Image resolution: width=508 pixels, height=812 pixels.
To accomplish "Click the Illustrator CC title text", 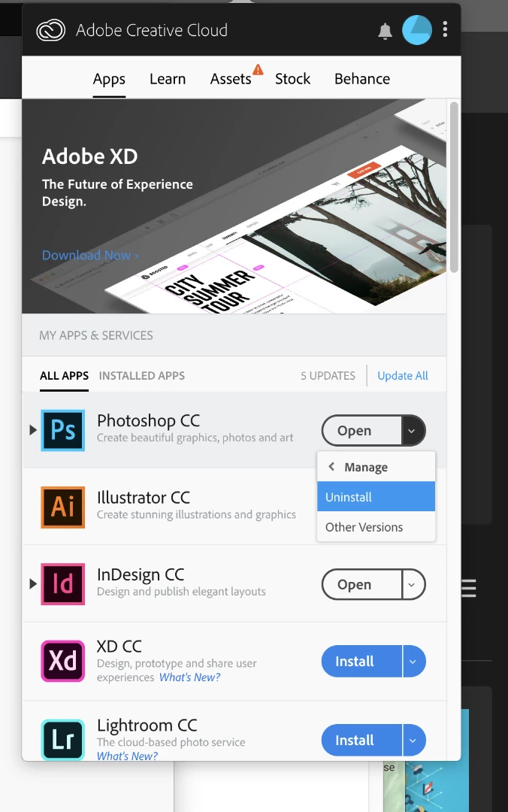I will point(144,498).
